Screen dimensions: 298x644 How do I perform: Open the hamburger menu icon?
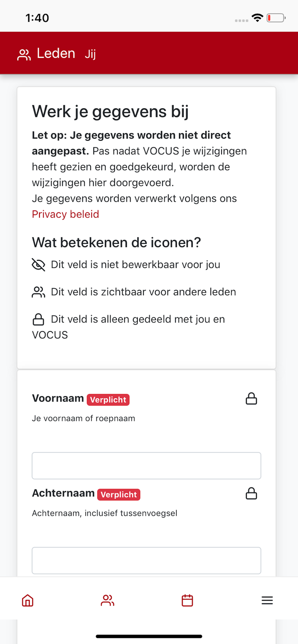267,601
